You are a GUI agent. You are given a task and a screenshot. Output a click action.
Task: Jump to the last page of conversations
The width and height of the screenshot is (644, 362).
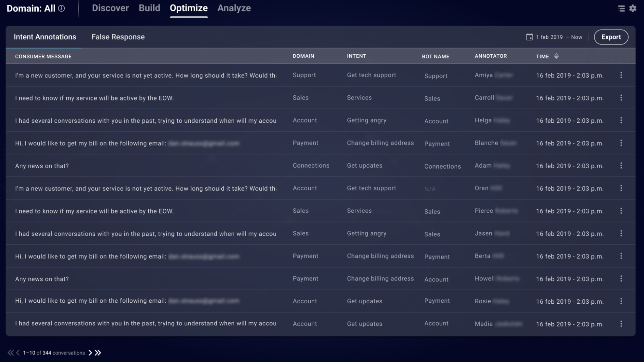[98, 353]
